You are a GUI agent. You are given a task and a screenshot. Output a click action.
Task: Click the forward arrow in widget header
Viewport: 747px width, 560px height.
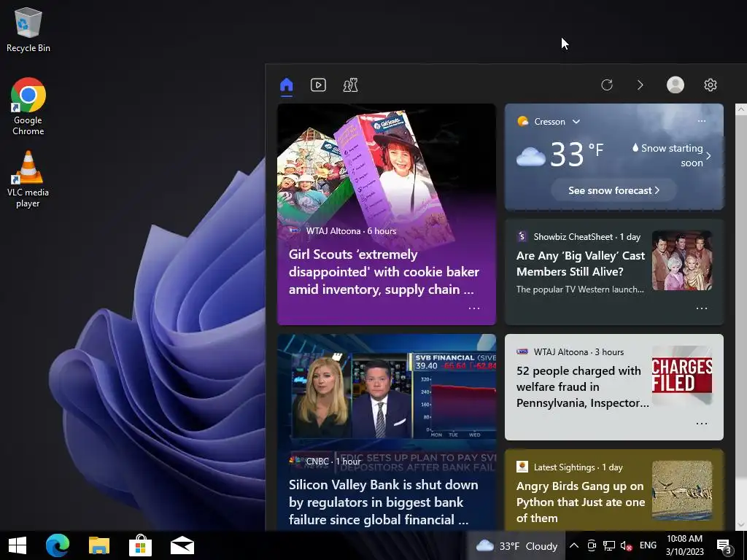pyautogui.click(x=640, y=85)
